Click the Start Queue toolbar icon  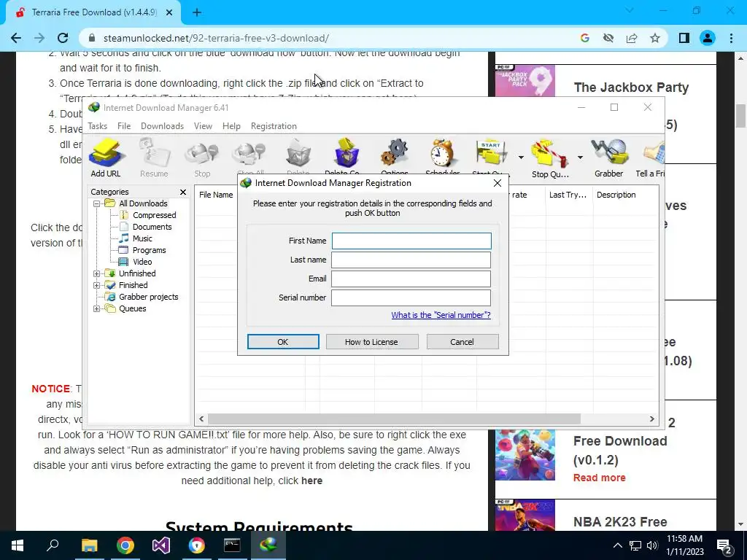point(491,157)
